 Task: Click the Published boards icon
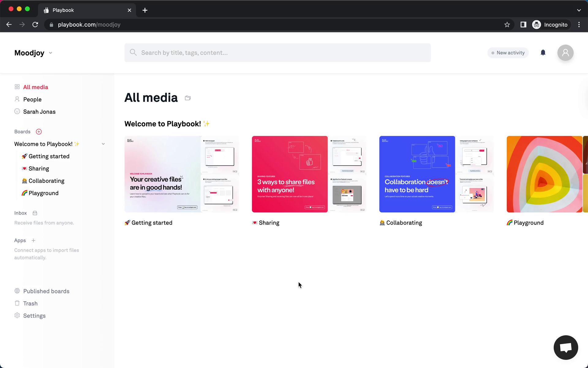17,291
